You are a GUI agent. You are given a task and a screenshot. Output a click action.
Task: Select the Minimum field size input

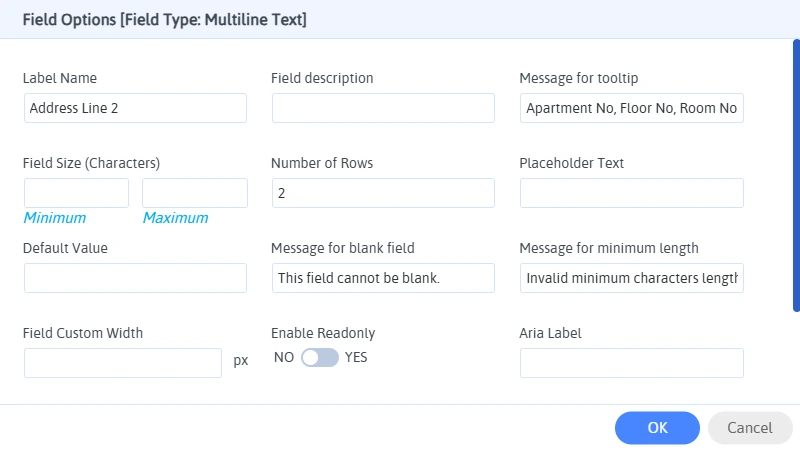[x=77, y=193]
